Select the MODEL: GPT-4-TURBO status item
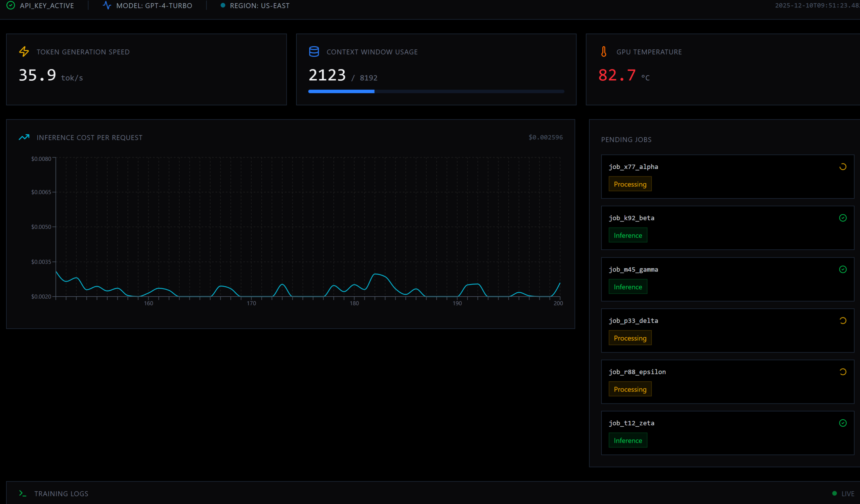 click(154, 5)
